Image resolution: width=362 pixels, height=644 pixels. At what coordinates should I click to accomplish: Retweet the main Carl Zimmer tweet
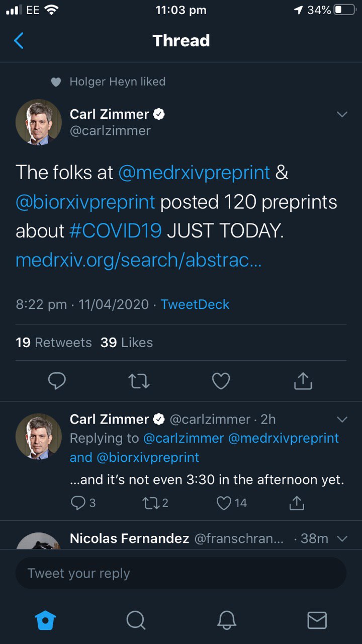(x=139, y=381)
